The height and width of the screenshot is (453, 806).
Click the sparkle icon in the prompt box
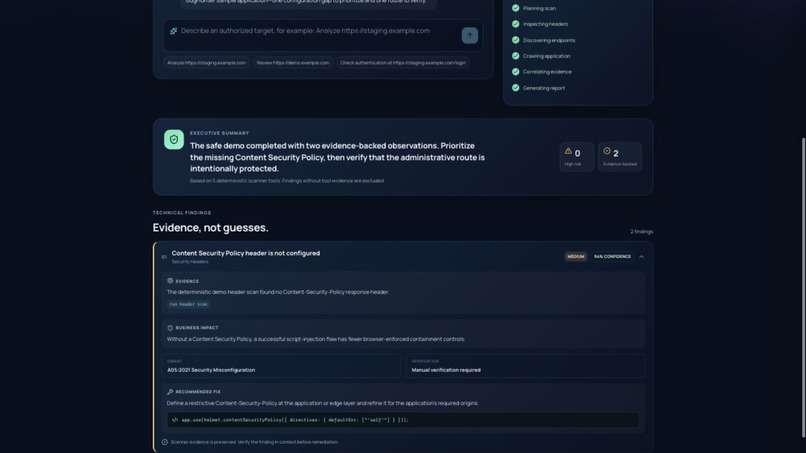click(174, 31)
